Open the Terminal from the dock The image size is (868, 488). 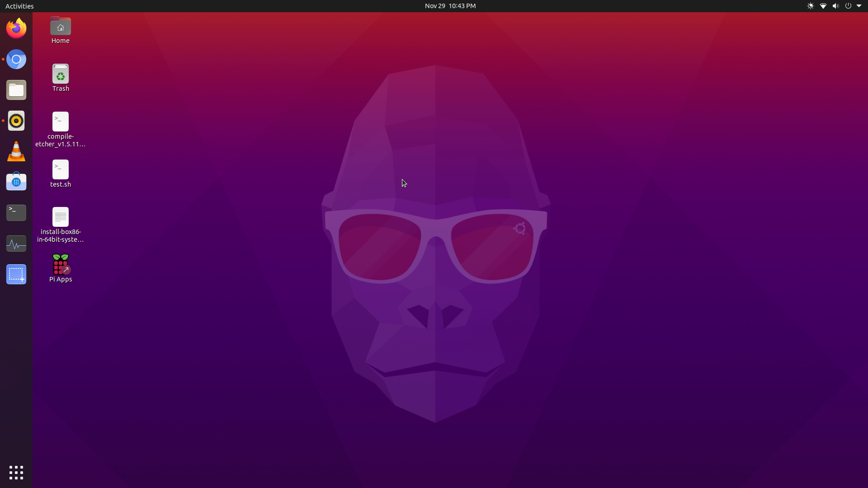tap(16, 212)
